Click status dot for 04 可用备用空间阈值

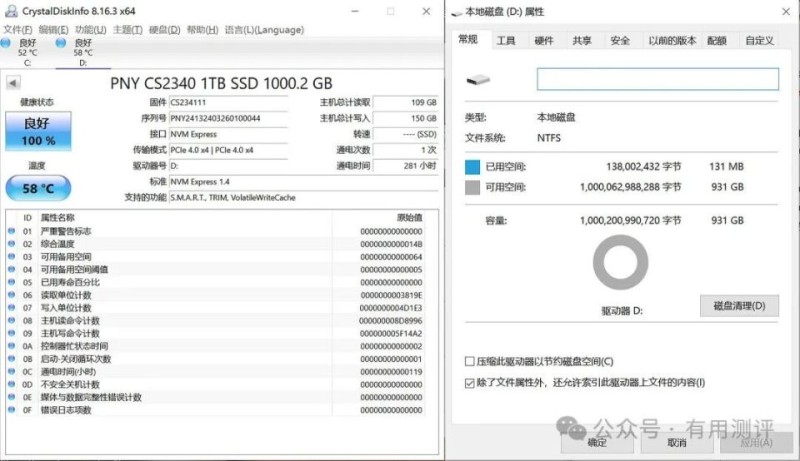[11, 269]
